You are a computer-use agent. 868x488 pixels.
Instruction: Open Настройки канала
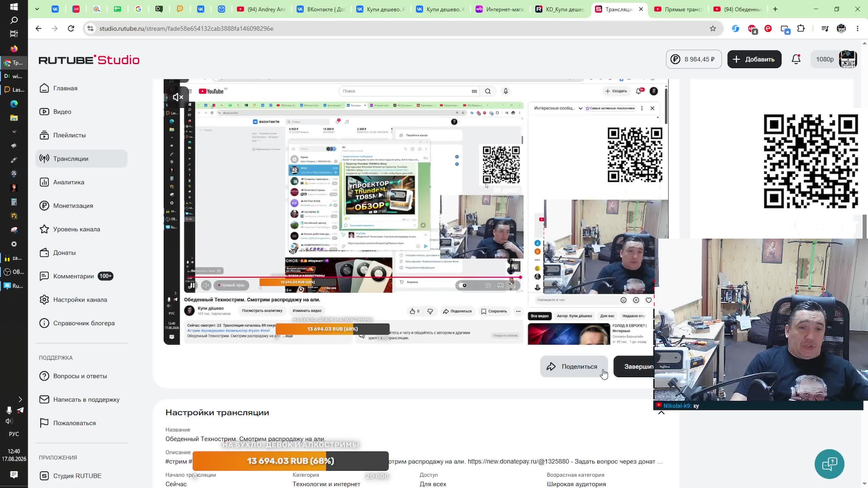pos(81,300)
